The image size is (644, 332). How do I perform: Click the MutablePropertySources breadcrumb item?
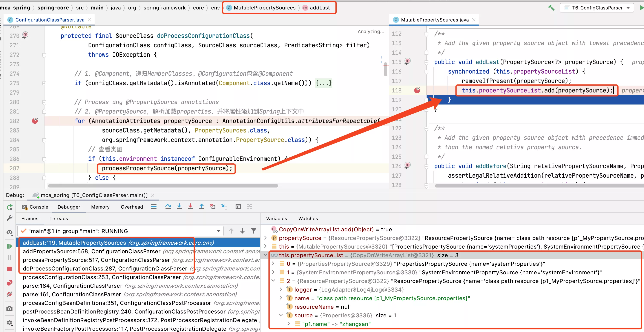pyautogui.click(x=261, y=8)
